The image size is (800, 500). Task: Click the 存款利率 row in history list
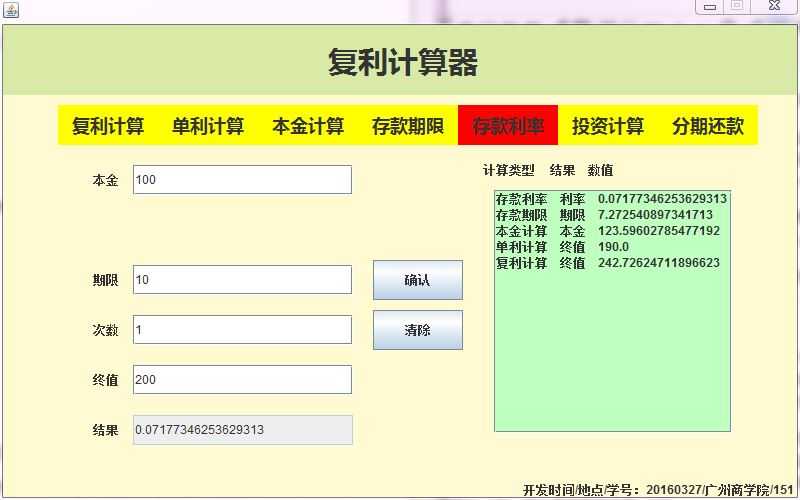(x=611, y=198)
